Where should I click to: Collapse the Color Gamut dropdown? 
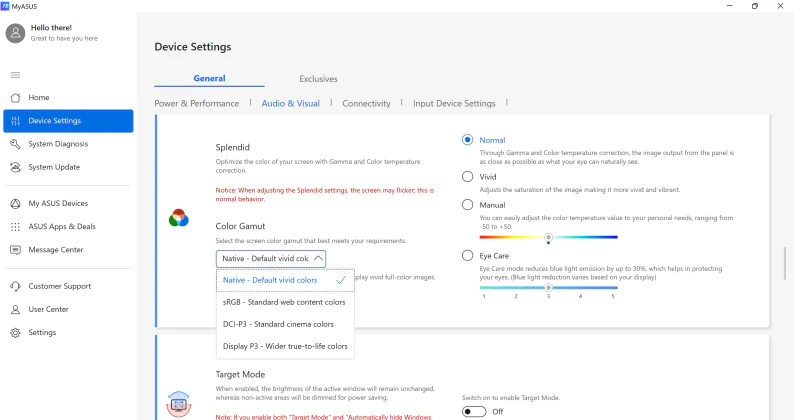(x=271, y=258)
